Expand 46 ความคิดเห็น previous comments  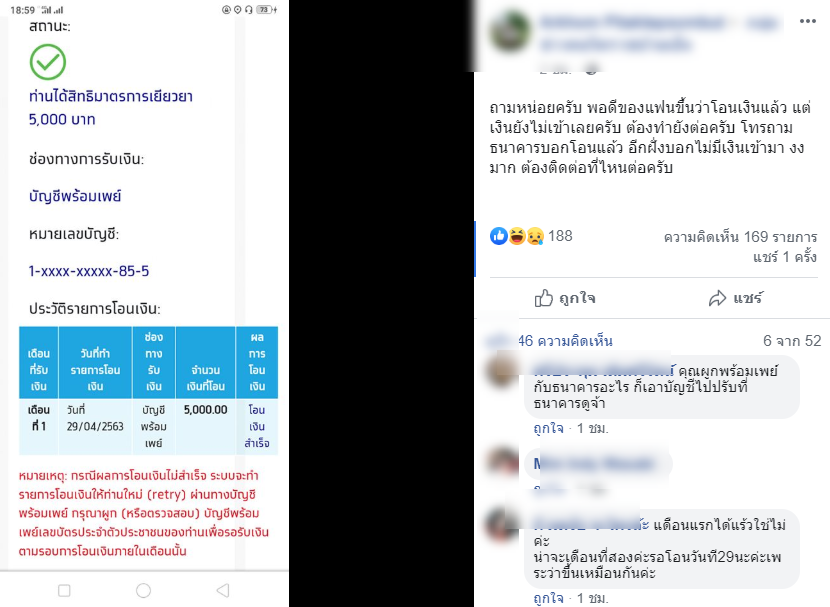tap(565, 341)
